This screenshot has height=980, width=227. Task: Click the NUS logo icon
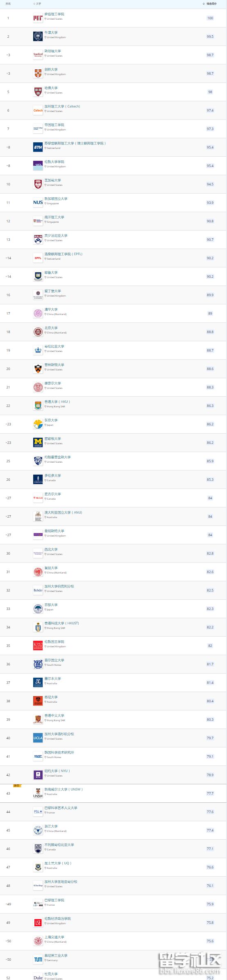pos(38,203)
